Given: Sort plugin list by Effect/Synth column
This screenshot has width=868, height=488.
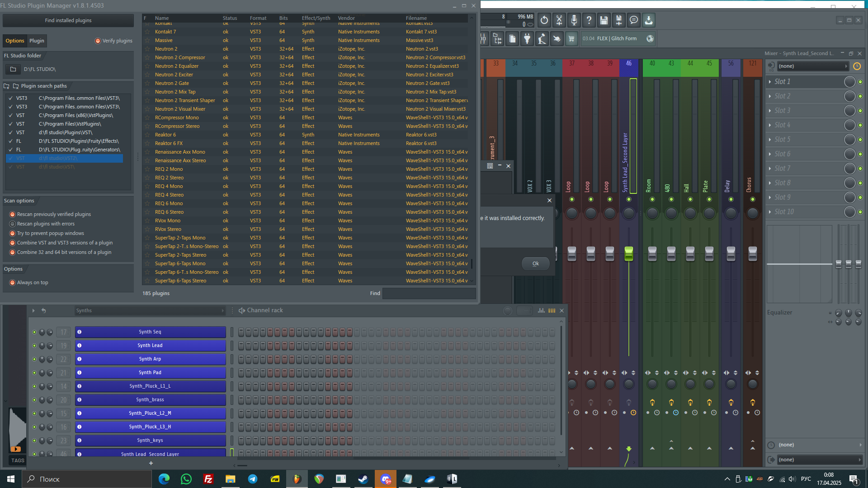Looking at the screenshot, I should [316, 18].
